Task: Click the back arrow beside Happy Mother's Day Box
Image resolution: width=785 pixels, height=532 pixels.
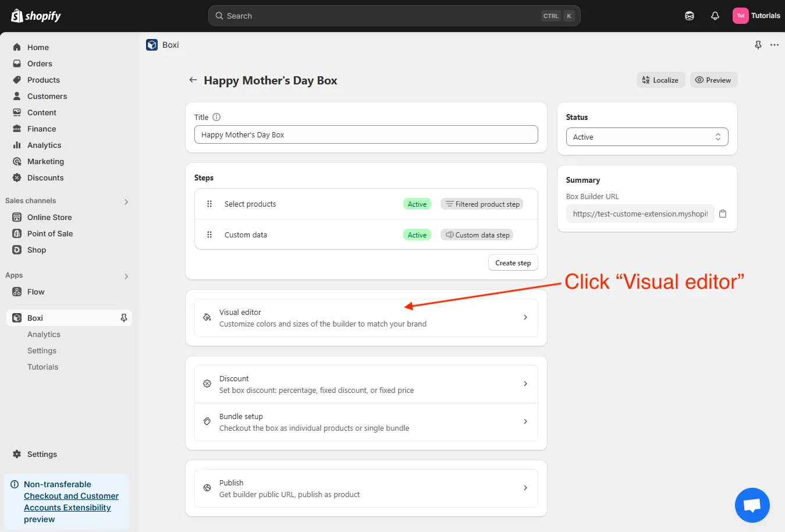Action: pyautogui.click(x=193, y=80)
